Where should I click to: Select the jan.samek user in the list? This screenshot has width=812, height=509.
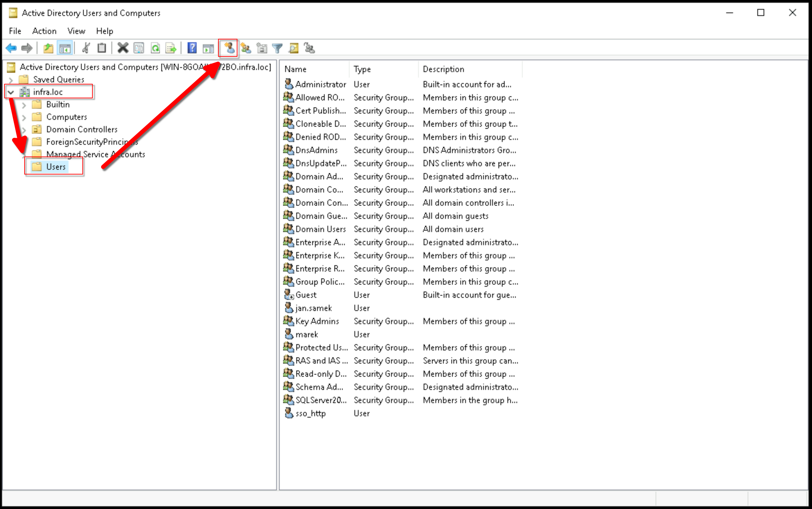click(314, 308)
